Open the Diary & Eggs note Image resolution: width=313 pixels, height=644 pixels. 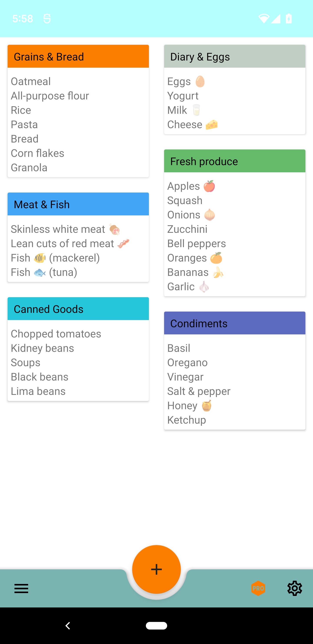[235, 57]
